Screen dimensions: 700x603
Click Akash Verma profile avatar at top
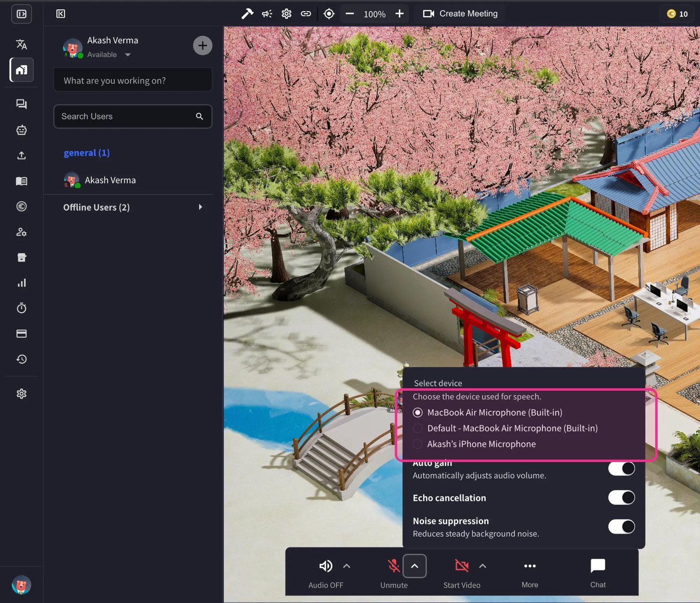(72, 49)
